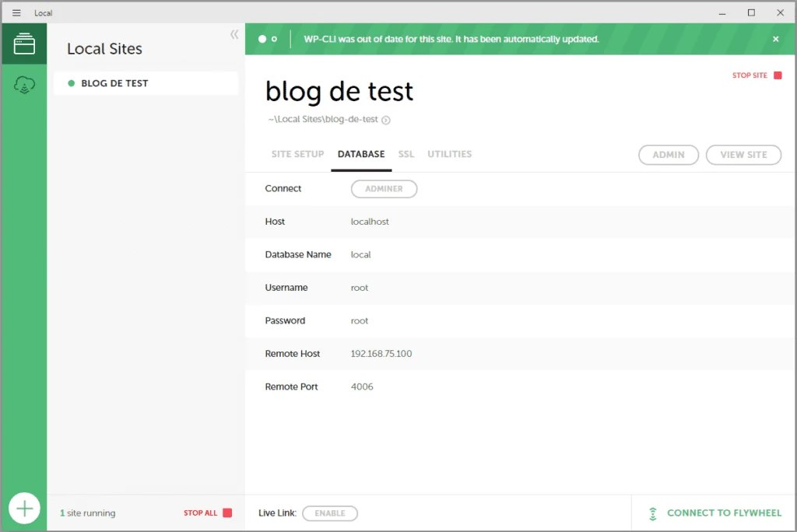Click the View Site button
This screenshot has width=797, height=532.
click(743, 155)
